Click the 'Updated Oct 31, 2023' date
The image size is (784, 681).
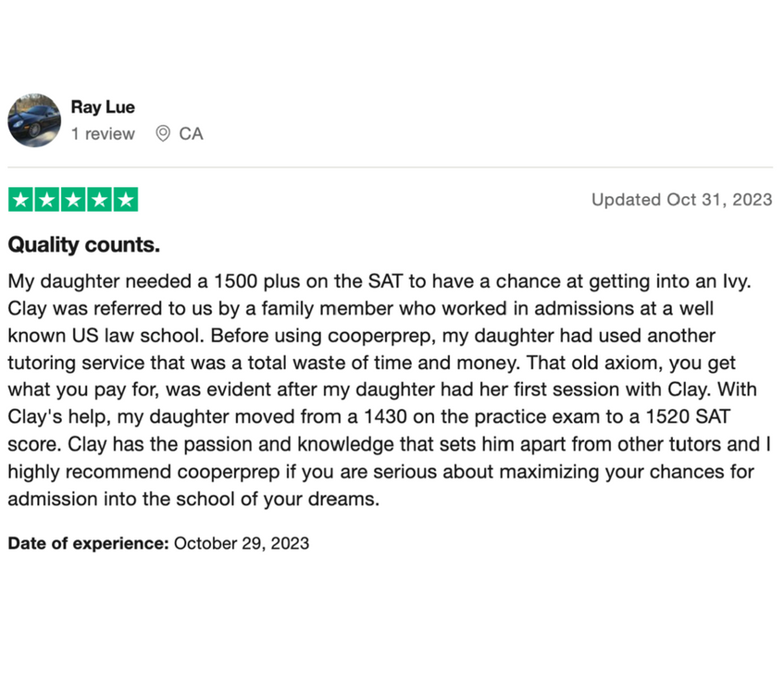point(682,200)
